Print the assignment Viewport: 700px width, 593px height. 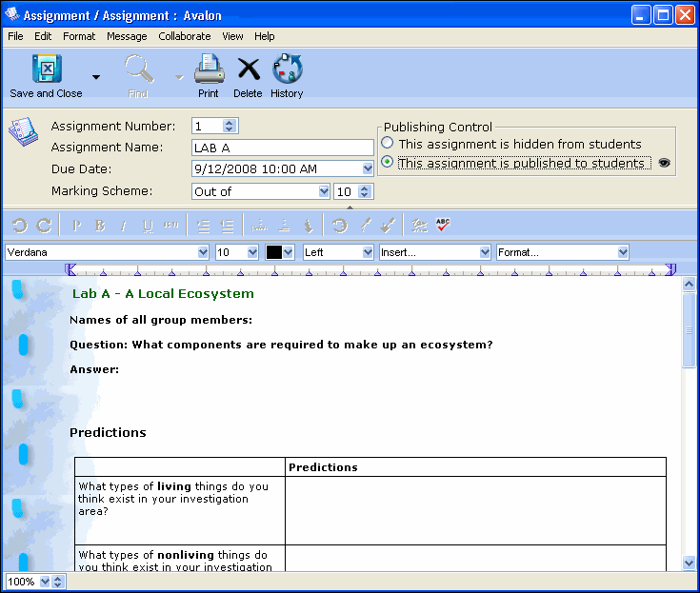point(209,70)
